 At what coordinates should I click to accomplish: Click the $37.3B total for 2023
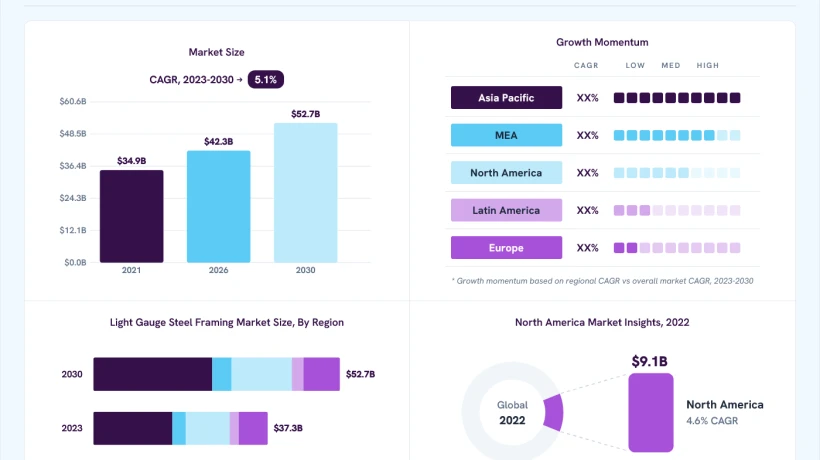[288, 428]
